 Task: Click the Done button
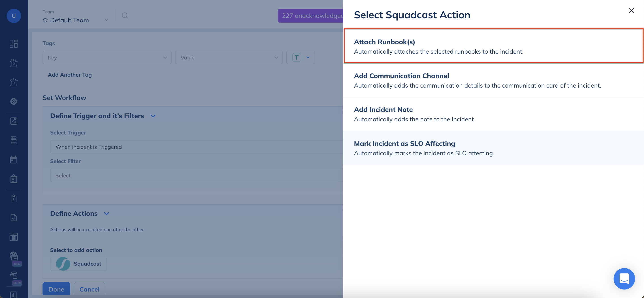click(56, 289)
